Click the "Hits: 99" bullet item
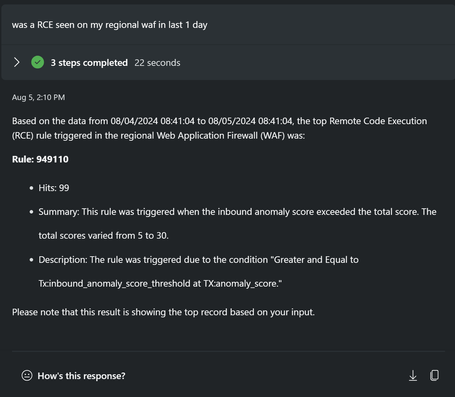 pyautogui.click(x=54, y=188)
